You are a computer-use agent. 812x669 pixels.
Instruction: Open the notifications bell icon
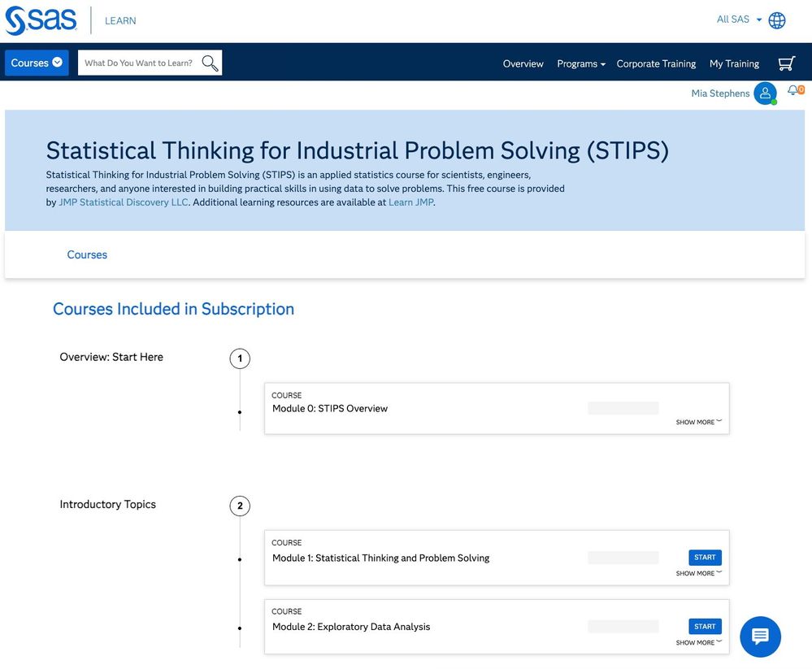793,90
